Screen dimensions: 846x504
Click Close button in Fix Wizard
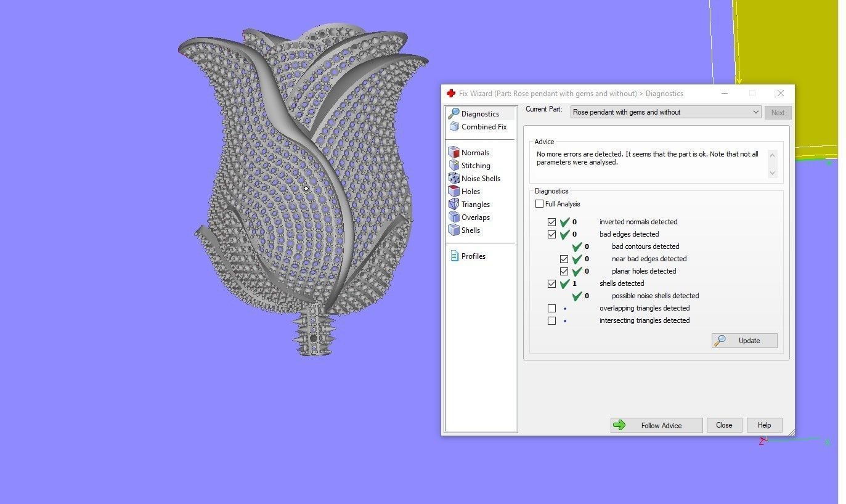coord(724,425)
